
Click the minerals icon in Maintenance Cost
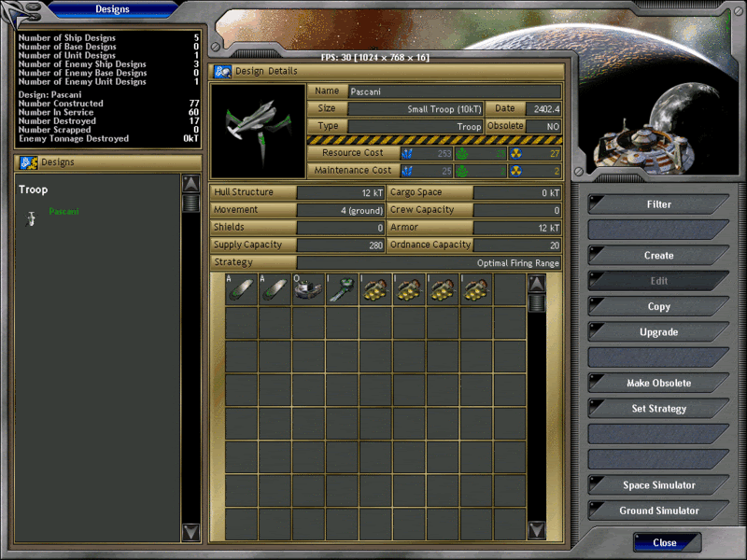tap(407, 171)
